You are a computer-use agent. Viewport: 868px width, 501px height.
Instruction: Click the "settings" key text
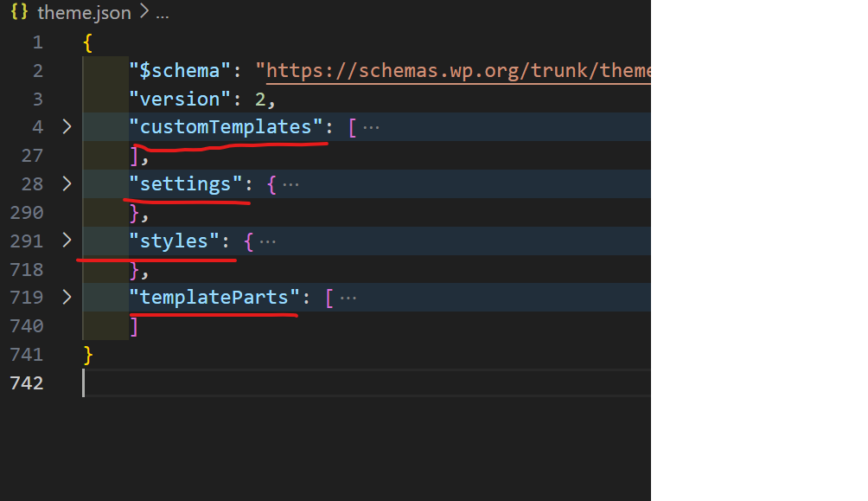(185, 184)
